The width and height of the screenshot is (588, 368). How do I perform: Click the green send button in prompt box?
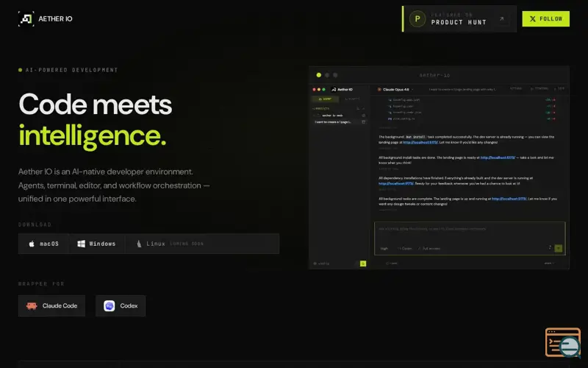(559, 248)
